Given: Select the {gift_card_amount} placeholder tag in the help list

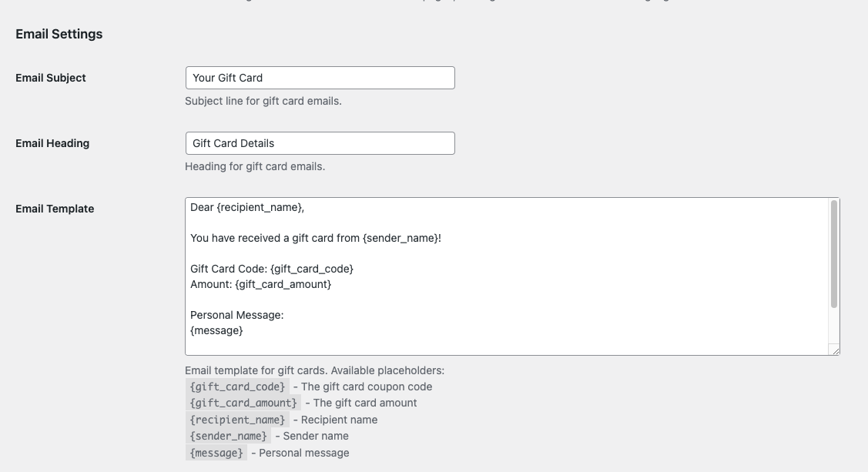Looking at the screenshot, I should pyautogui.click(x=243, y=403).
